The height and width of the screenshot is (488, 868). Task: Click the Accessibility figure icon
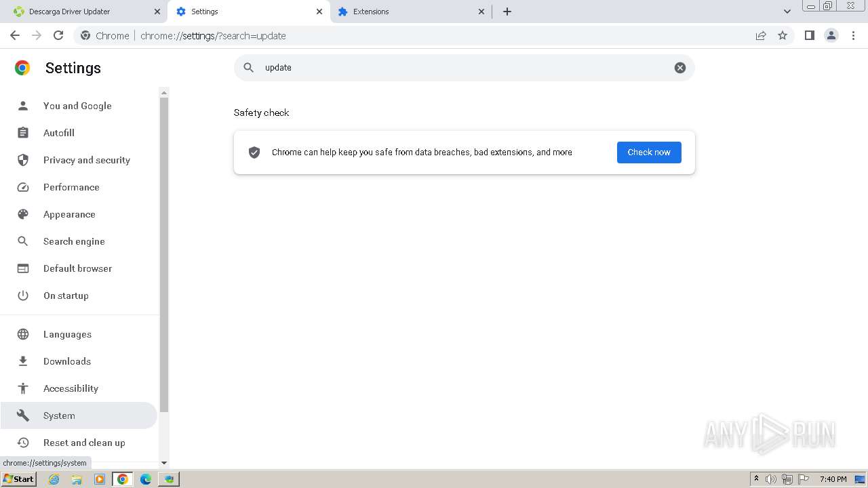click(23, 388)
